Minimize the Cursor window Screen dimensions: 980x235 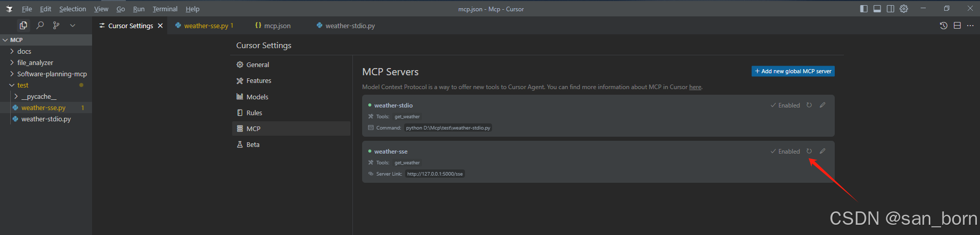tap(923, 9)
